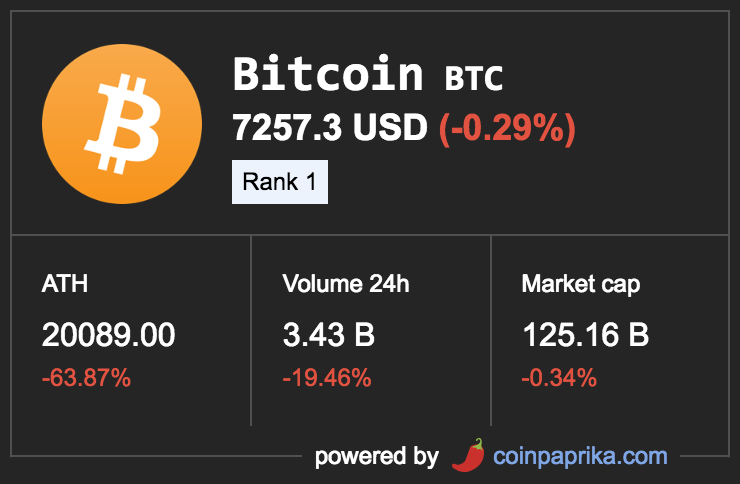The image size is (740, 484).
Task: Click the Volume 24h label
Action: coord(346,284)
